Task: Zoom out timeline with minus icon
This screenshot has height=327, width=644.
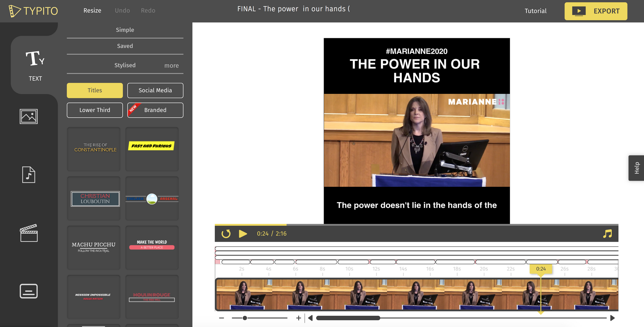Action: point(222,318)
